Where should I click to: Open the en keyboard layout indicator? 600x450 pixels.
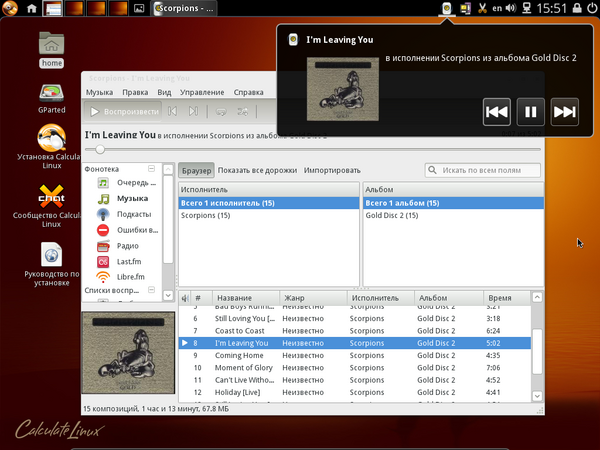[x=497, y=9]
